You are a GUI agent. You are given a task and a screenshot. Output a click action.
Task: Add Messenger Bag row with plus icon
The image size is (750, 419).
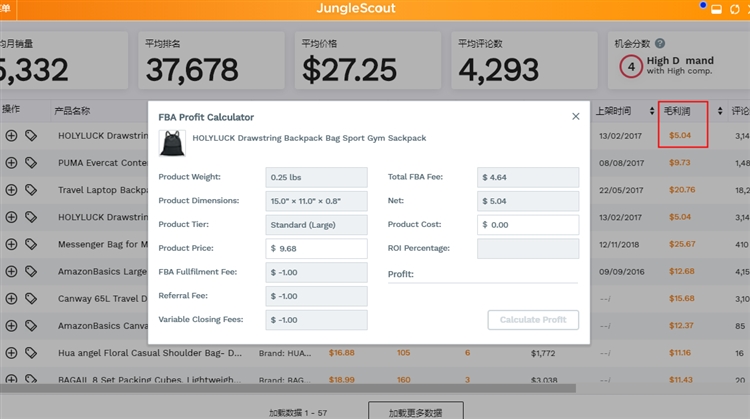click(11, 244)
